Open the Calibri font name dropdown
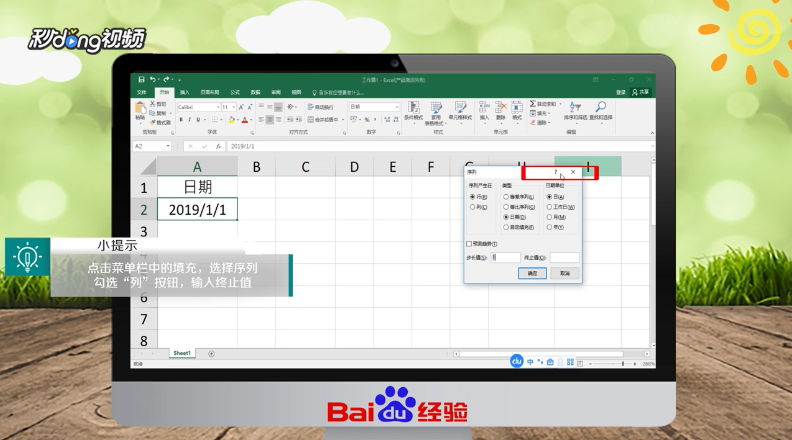This screenshot has height=440, width=792. [218, 107]
